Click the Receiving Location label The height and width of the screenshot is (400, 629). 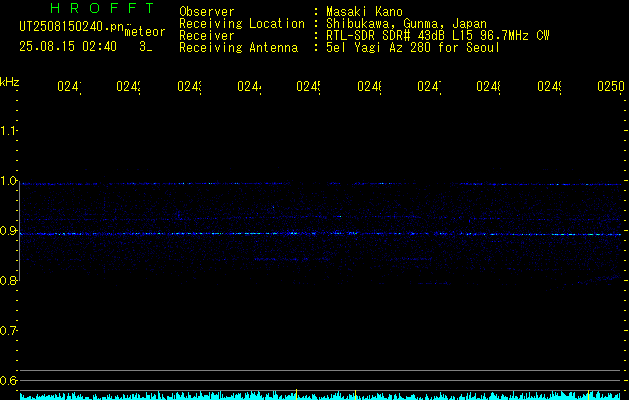coord(242,24)
